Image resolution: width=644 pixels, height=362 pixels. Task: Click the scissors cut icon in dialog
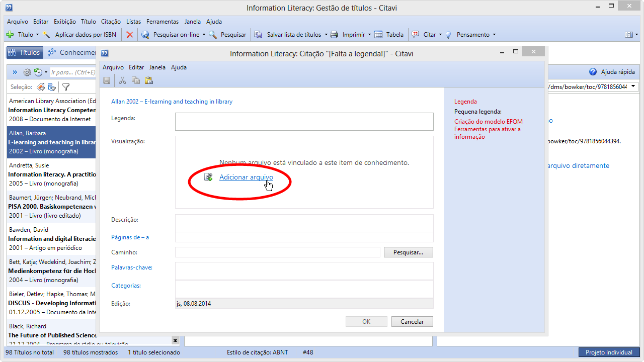coord(122,80)
